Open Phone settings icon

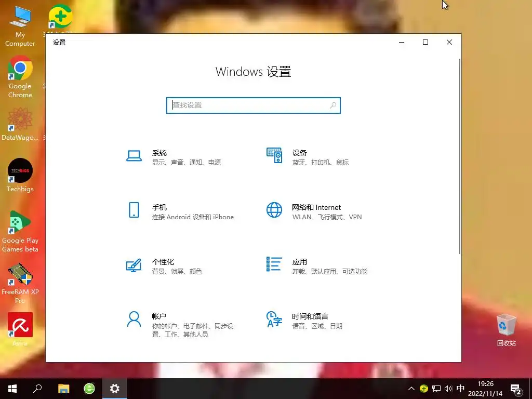click(134, 210)
